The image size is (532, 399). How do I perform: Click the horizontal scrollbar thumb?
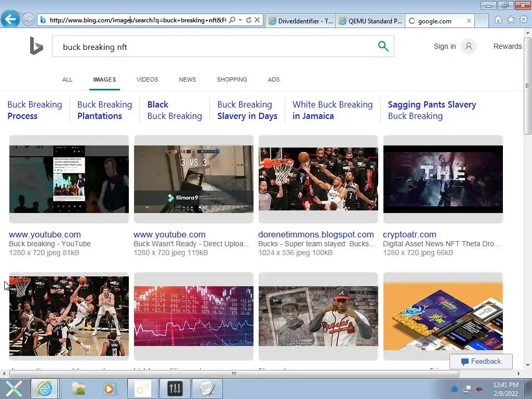tap(234, 374)
